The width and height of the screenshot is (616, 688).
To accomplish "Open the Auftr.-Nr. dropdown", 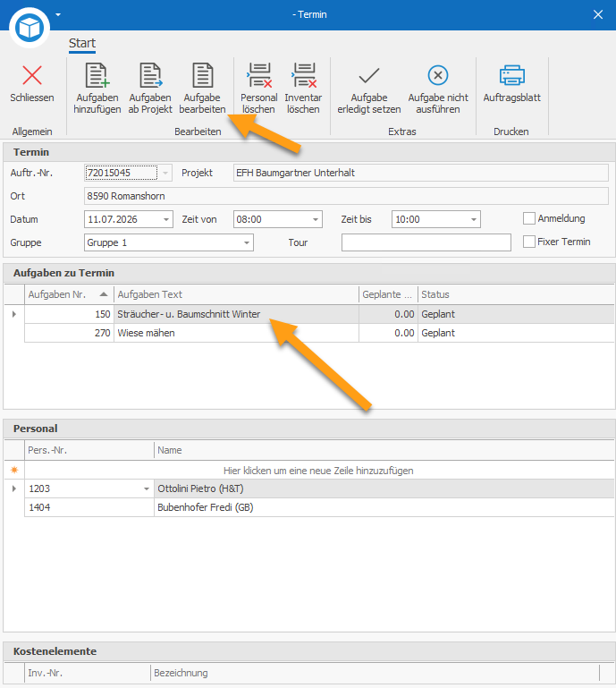I will [165, 173].
